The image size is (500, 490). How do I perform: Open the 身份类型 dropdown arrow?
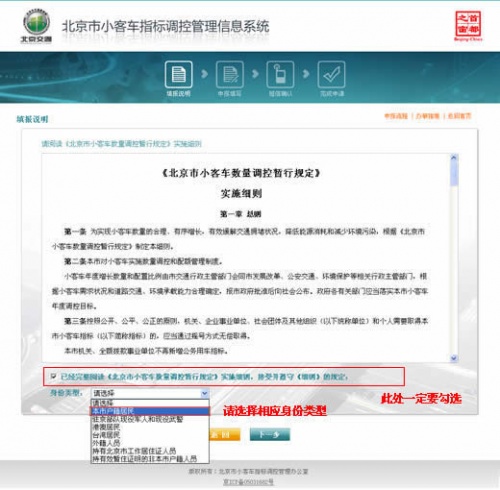click(204, 393)
